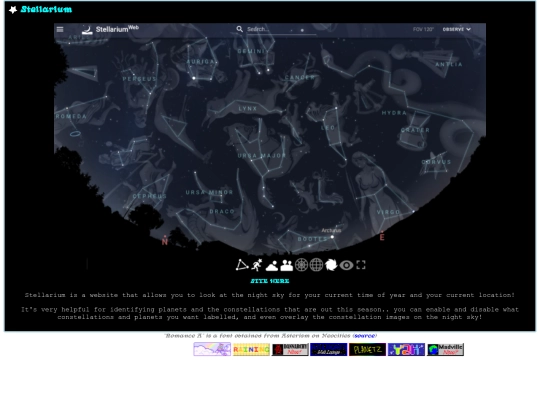Toggle the equatorial grid globe icon

[x=316, y=265]
